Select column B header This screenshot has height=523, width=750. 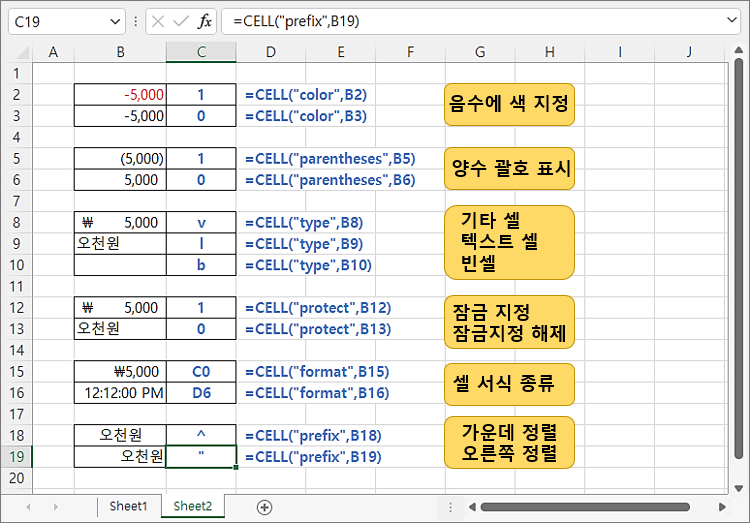tap(120, 52)
